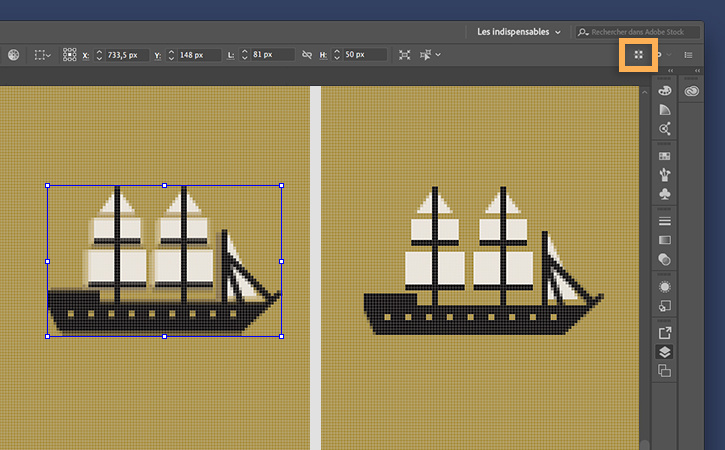This screenshot has width=725, height=450.
Task: Open the Symbols panel club icon
Action: tap(664, 194)
